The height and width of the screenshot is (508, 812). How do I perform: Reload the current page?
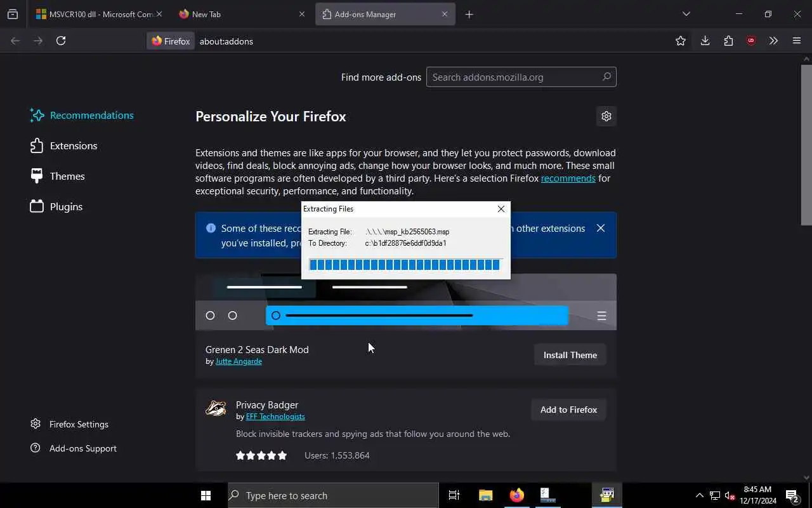tap(61, 41)
